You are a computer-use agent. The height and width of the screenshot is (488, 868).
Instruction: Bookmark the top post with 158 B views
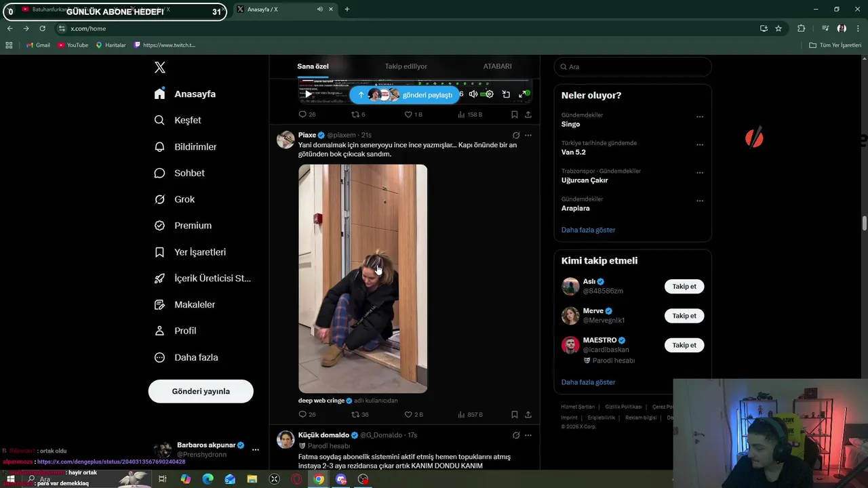click(x=515, y=115)
